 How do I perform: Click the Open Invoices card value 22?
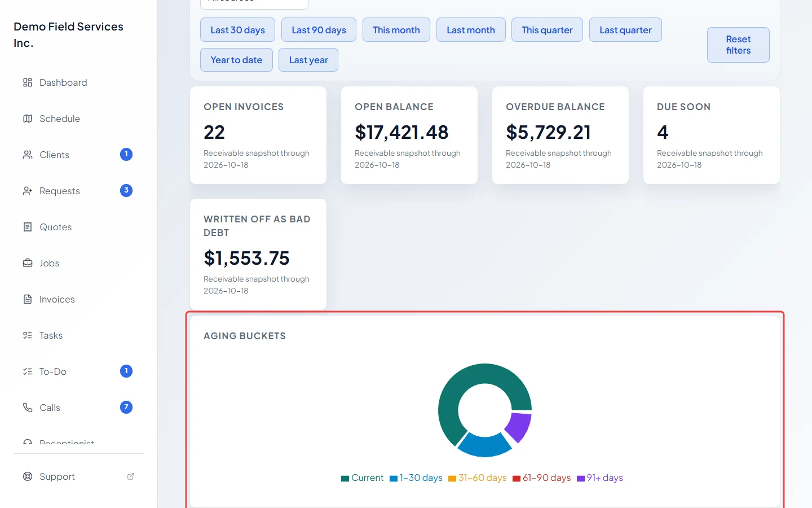[214, 132]
